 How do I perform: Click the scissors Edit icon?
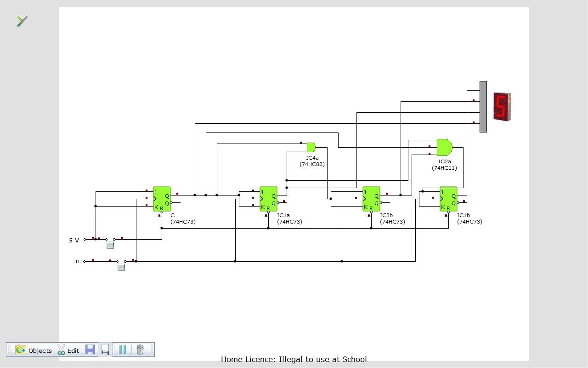[x=61, y=350]
